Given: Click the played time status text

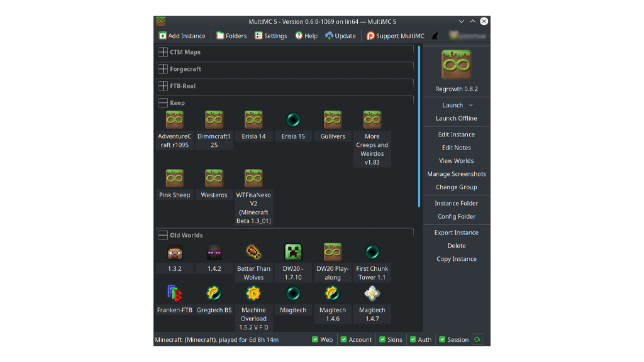Looking at the screenshot, I should pos(217,339).
